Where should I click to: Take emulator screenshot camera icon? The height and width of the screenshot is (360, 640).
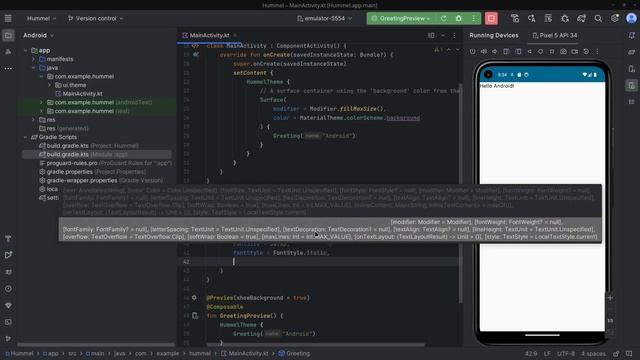[x=563, y=51]
